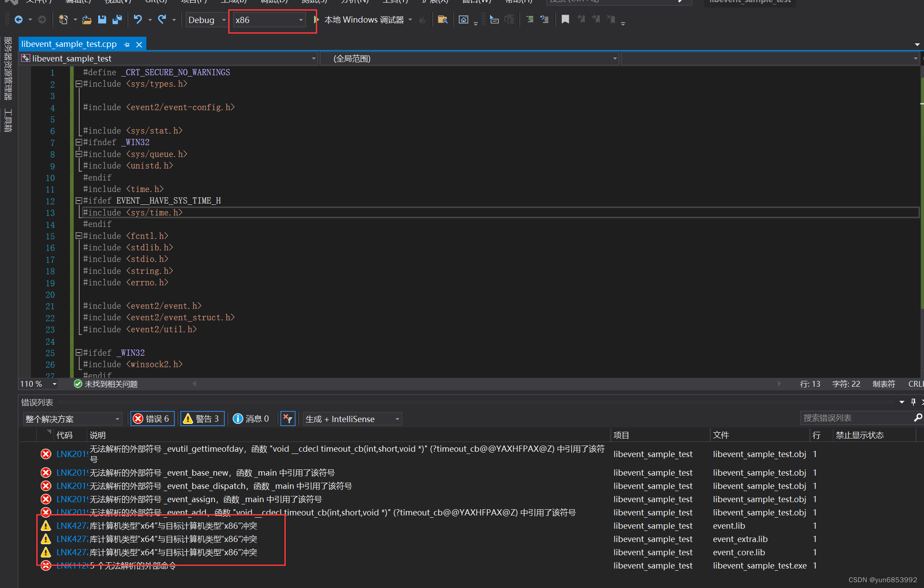Clear all bookmarks icon
The image size is (924, 588).
pyautogui.click(x=611, y=19)
